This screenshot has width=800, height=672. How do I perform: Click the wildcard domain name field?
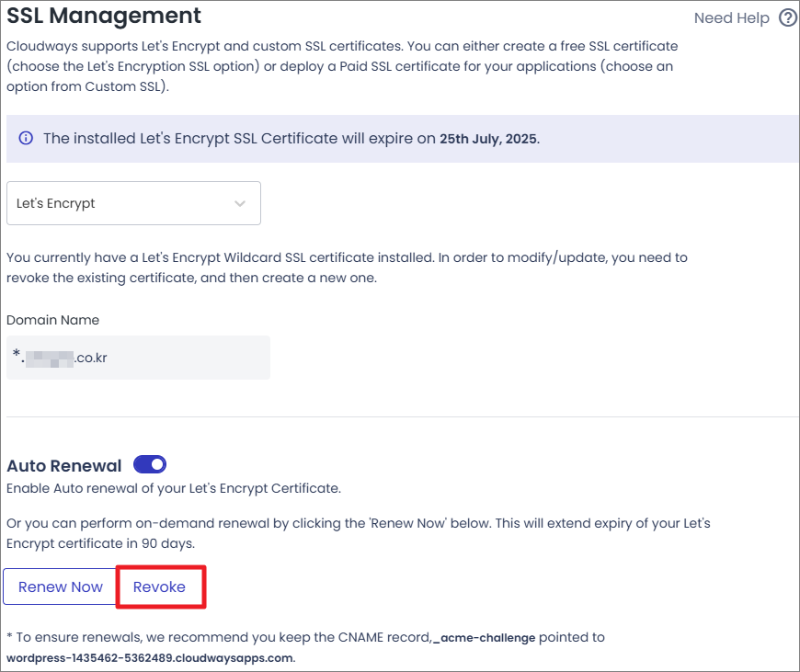(138, 358)
